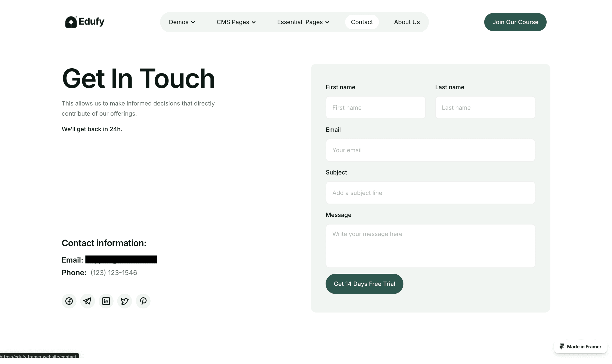Click the Join Our Course button
Screen dimensions: 612x364
[x=515, y=22]
